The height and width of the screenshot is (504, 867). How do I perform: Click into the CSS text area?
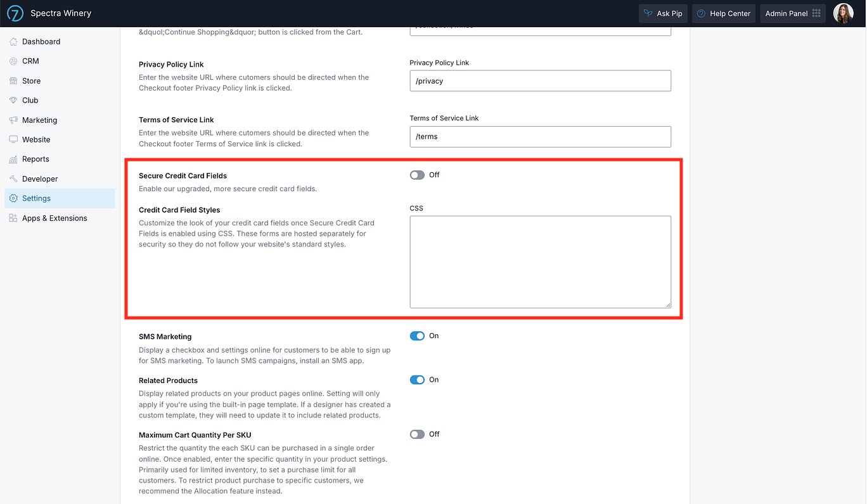(x=541, y=262)
